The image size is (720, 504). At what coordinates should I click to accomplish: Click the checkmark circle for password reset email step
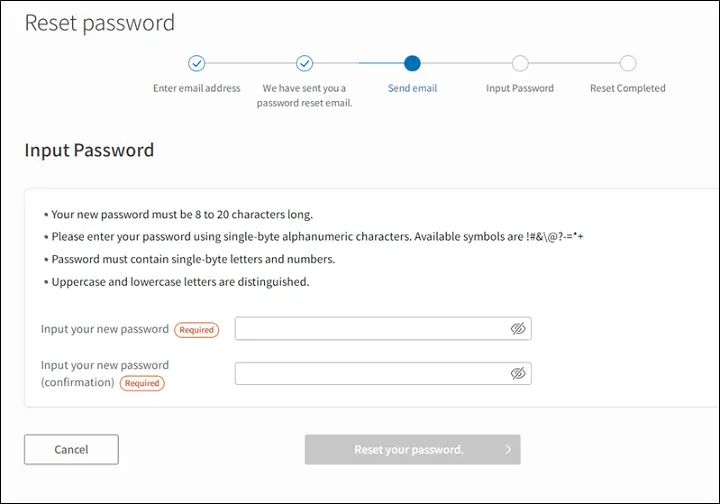(304, 63)
